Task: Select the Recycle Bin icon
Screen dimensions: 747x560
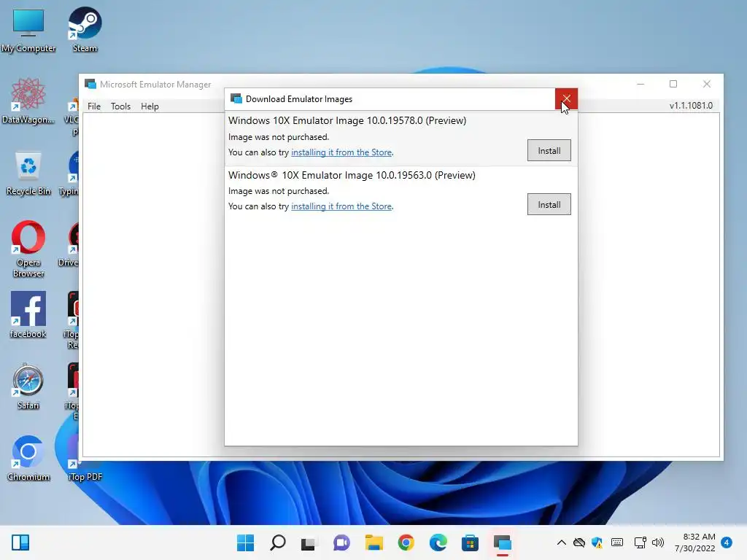Action: tap(28, 174)
